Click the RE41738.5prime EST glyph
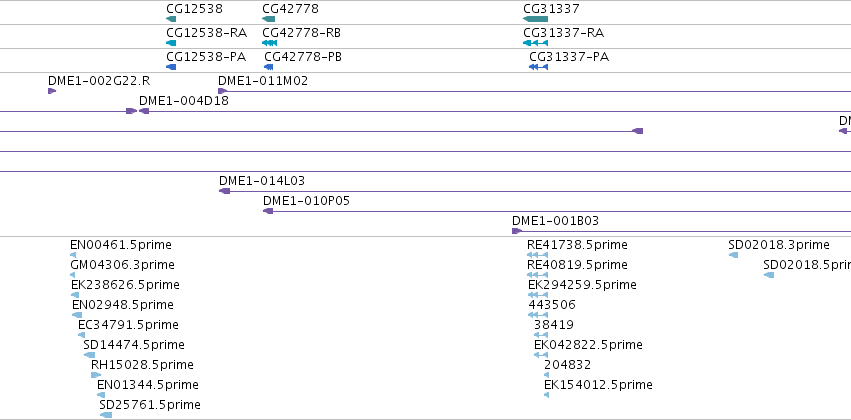 coord(537,255)
